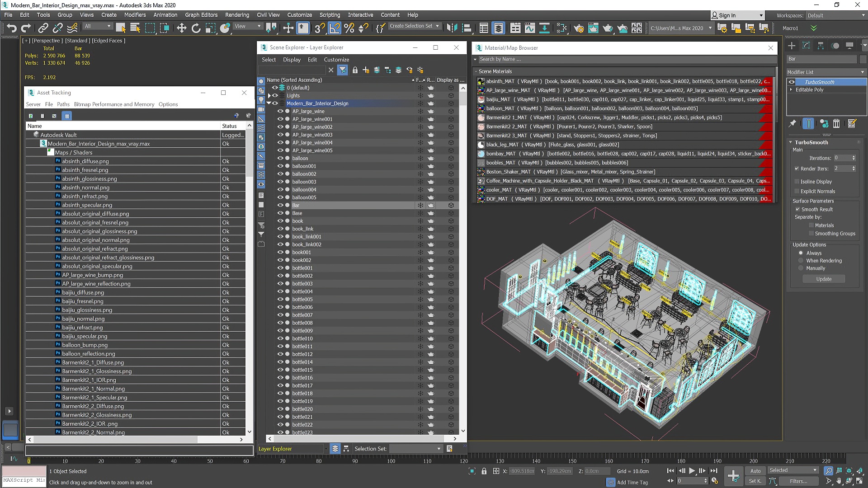This screenshot has width=868, height=488.
Task: Hide the AP_large_wine layer object
Action: (280, 111)
